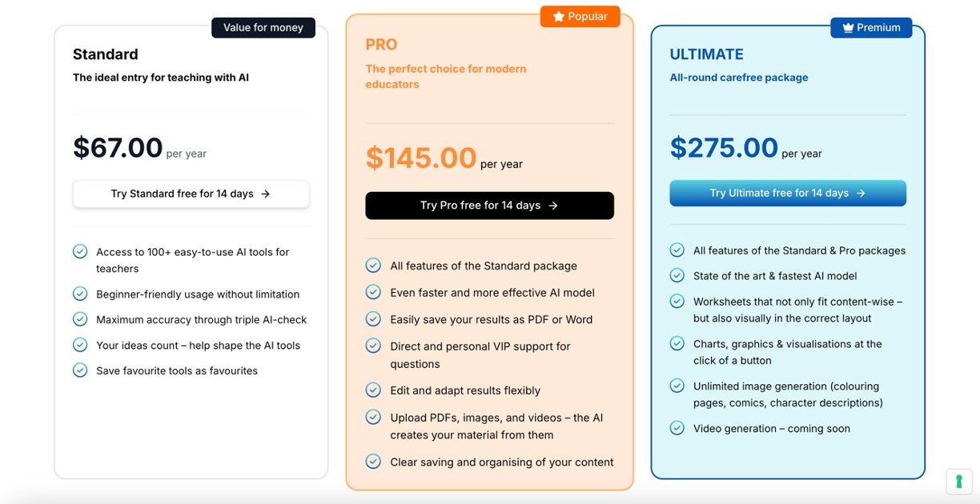
Task: Click checkmark next to 'Edit and adapt results flexibly'
Action: 373,390
